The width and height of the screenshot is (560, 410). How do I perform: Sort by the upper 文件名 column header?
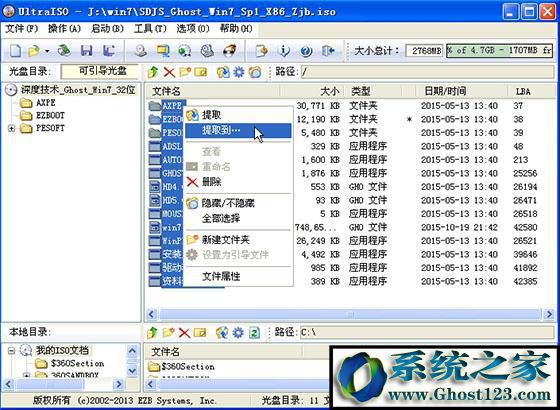click(212, 91)
